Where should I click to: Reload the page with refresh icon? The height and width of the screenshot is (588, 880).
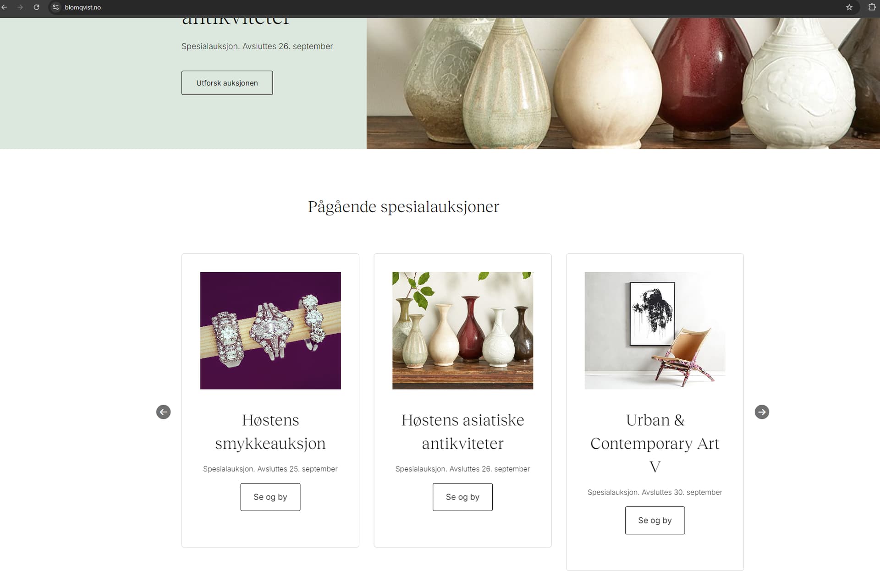37,7
